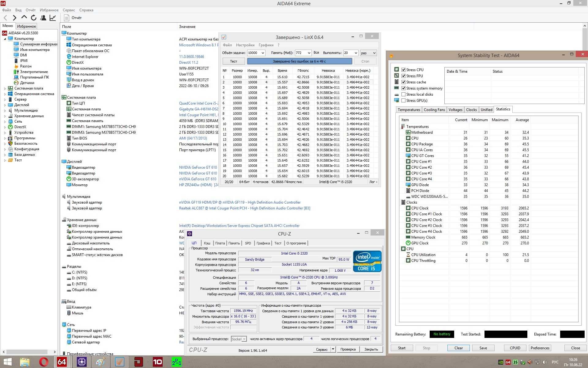
Task: Go up one level with Up arrow icon
Action: 24,18
